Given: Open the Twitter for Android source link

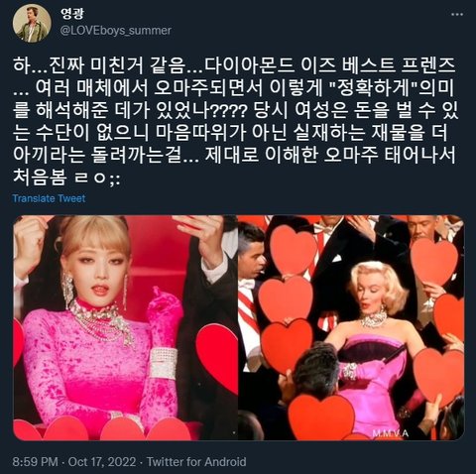Looking at the screenshot, I should pyautogui.click(x=196, y=461).
